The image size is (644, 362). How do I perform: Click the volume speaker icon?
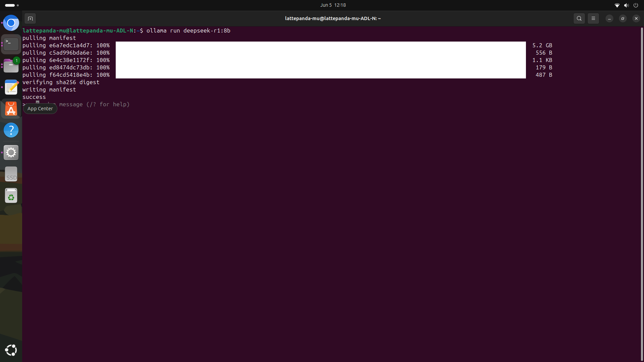626,5
